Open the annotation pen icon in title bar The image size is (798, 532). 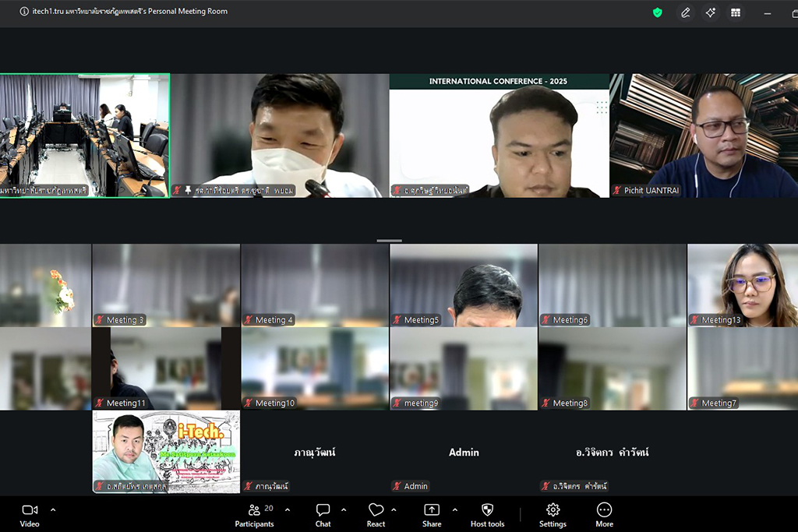point(685,12)
